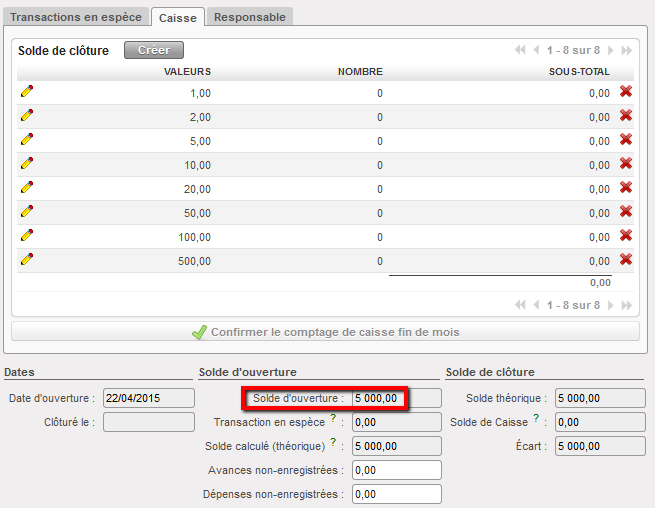Click the edit pencil on the 20,00 row

[27, 187]
